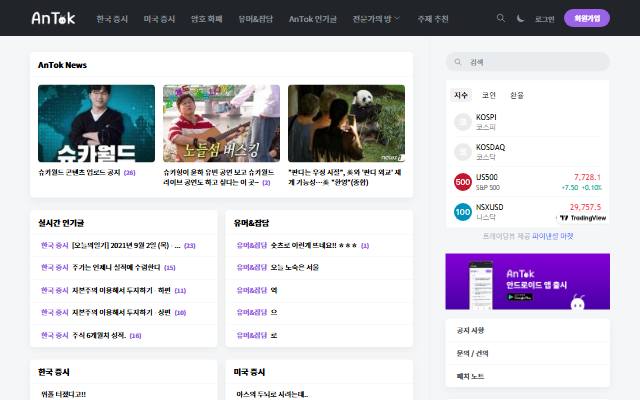Open the KOSPI index row
The image size is (640, 400).
click(x=528, y=122)
